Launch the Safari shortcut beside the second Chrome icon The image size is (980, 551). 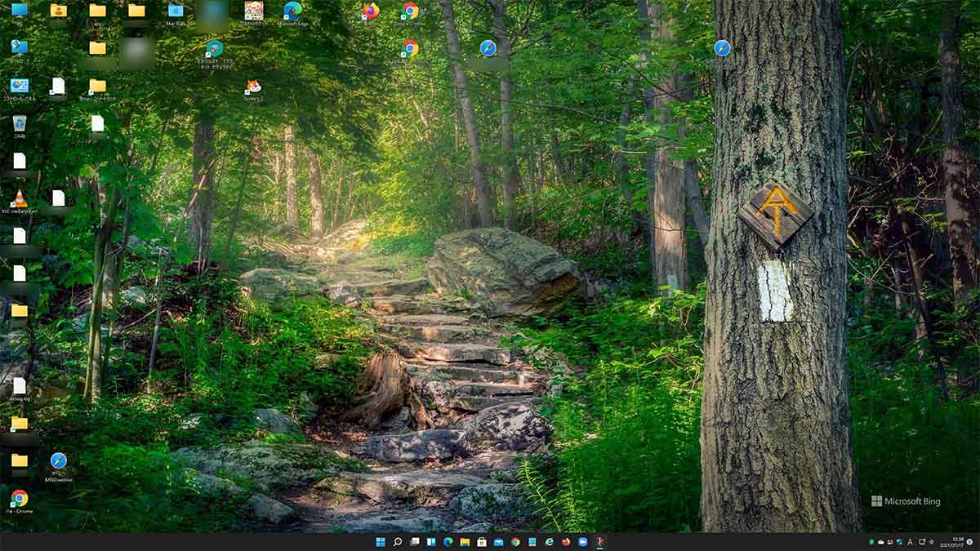pyautogui.click(x=488, y=48)
